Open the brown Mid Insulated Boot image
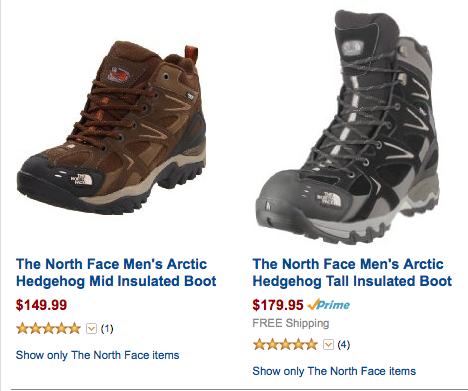This screenshot has width=468, height=391. (111, 127)
